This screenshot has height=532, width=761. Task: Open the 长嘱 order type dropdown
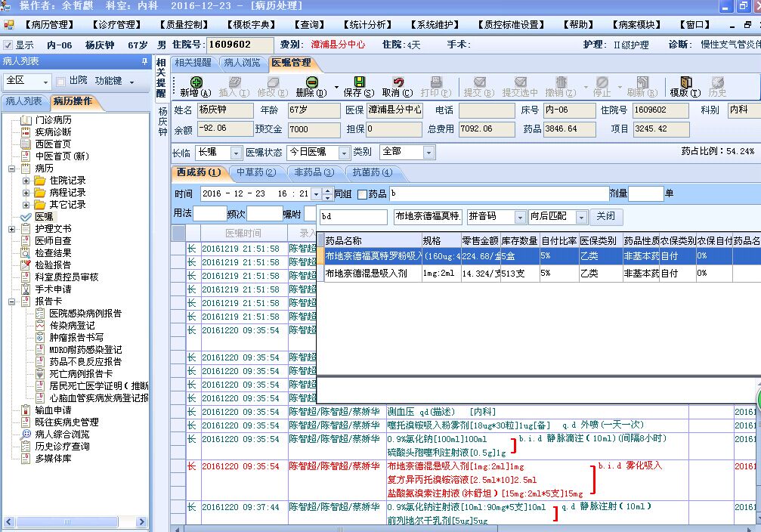[236, 153]
